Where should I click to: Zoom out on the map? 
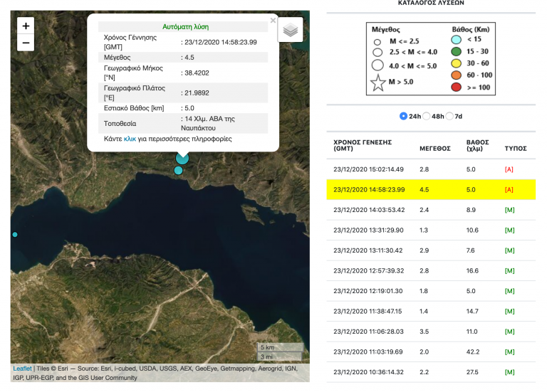26,43
